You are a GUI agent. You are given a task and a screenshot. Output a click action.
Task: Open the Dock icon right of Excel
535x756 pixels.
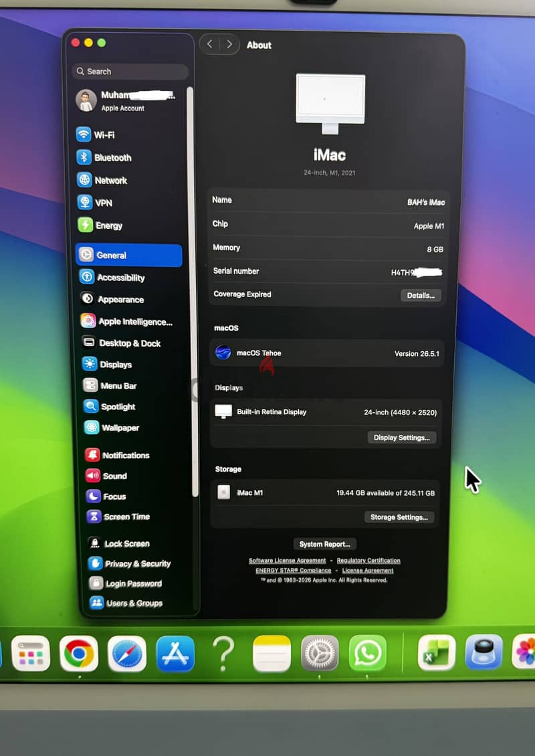pos(484,652)
